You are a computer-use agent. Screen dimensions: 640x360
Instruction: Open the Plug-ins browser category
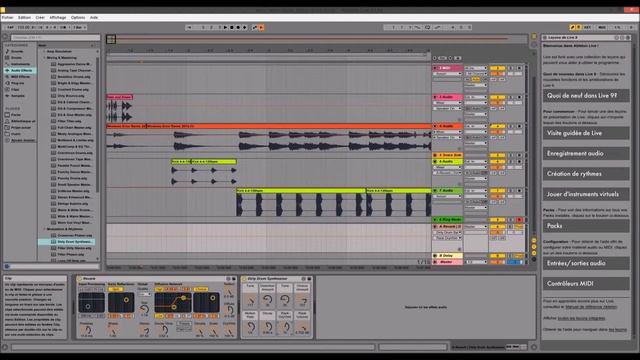coord(17,83)
